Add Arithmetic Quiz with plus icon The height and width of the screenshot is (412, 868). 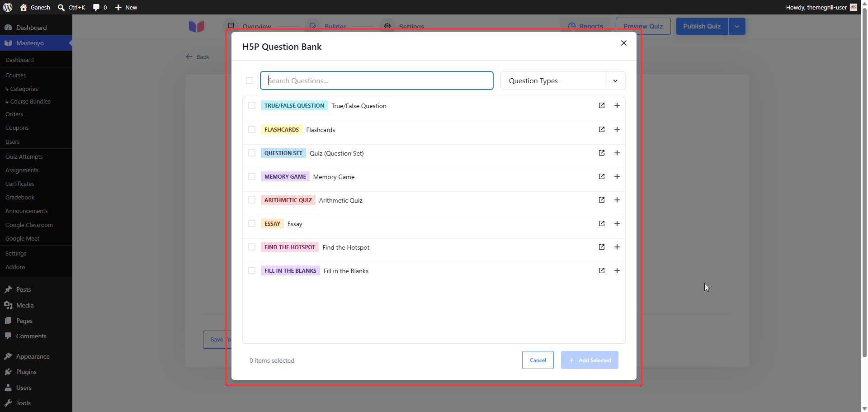pyautogui.click(x=617, y=200)
